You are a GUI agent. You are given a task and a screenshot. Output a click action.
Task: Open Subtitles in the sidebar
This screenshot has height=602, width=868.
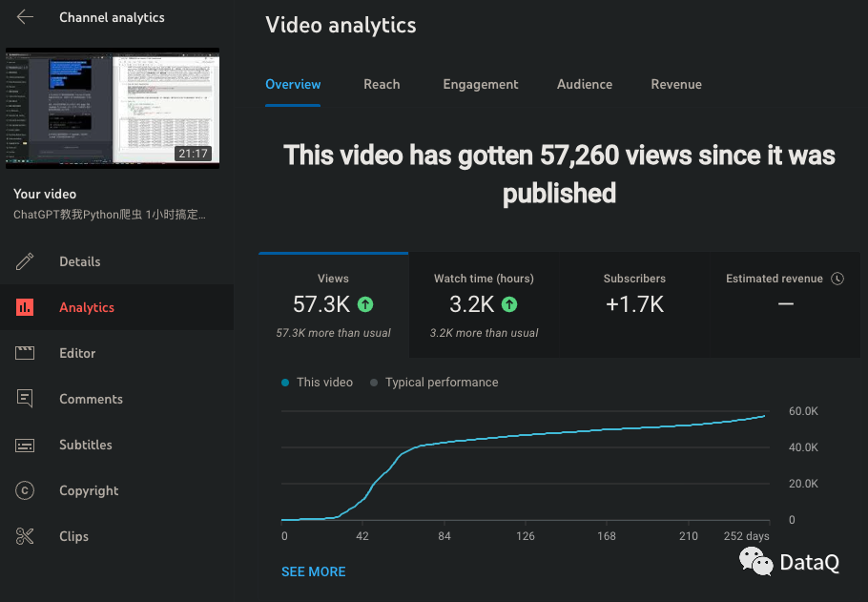point(86,445)
